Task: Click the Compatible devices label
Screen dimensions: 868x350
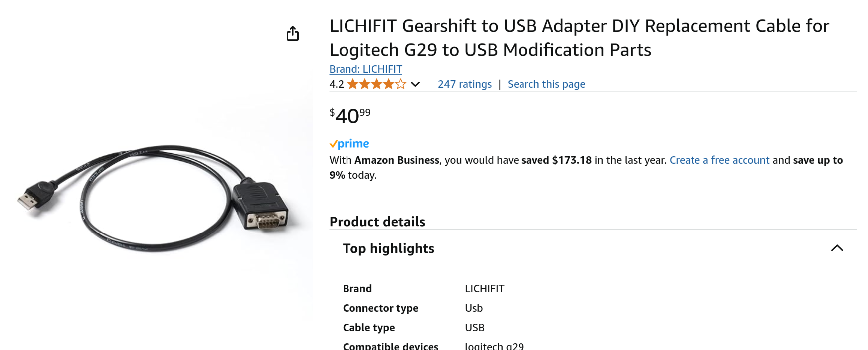Action: pyautogui.click(x=390, y=346)
